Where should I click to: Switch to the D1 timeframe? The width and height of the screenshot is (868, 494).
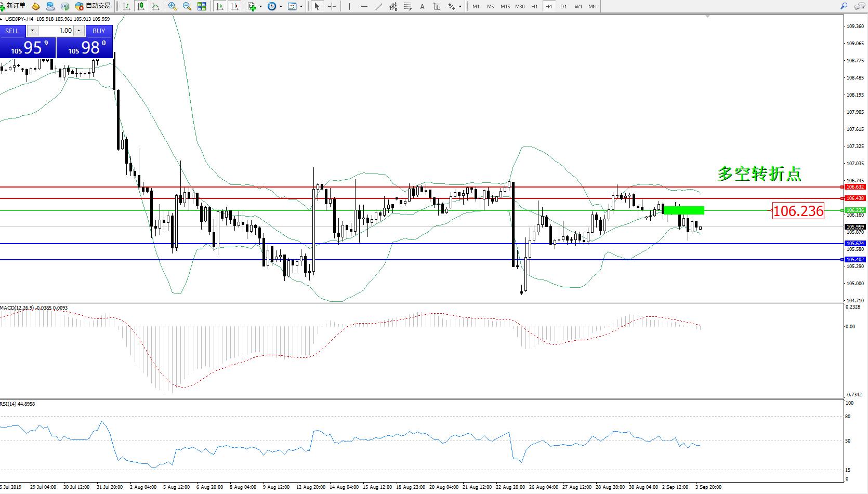coord(563,6)
